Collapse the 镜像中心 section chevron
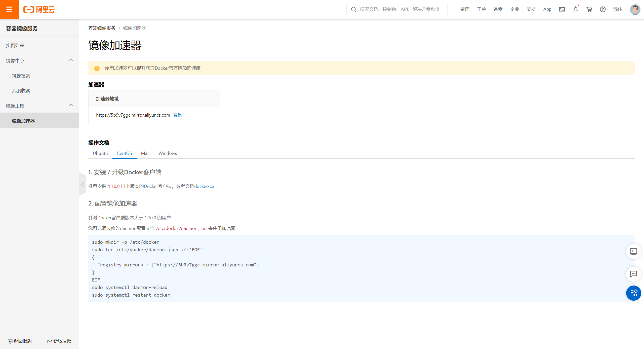Viewport: 644px width, 349px height. click(71, 60)
